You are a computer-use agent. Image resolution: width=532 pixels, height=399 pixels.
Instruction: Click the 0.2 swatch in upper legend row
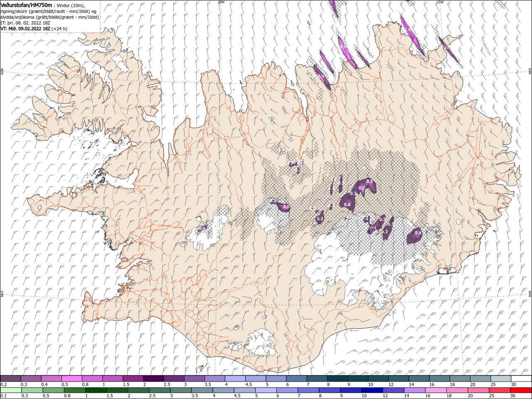pyautogui.click(x=11, y=379)
